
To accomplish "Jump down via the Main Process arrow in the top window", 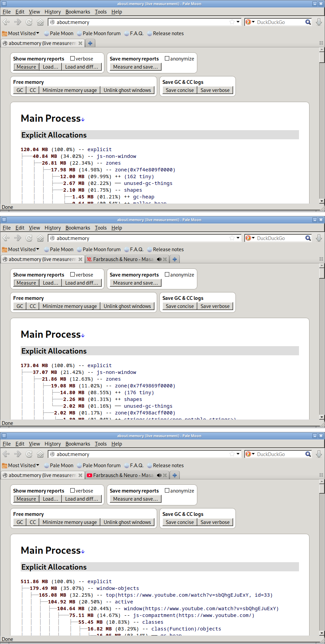I will (83, 119).
